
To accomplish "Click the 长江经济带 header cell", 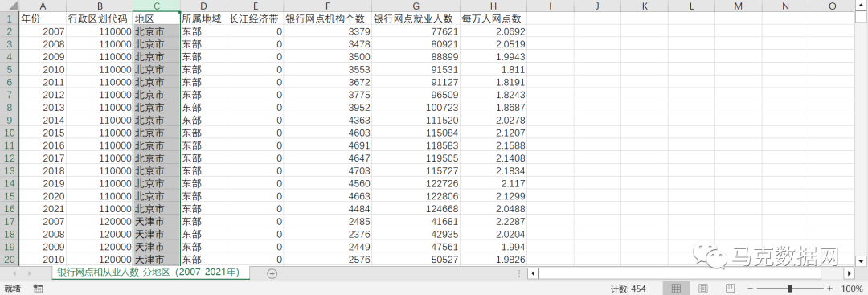I will coord(256,18).
